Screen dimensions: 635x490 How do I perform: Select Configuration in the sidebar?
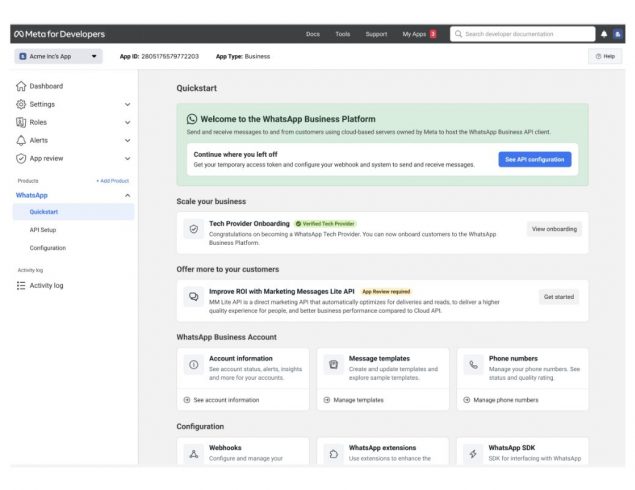(47, 248)
